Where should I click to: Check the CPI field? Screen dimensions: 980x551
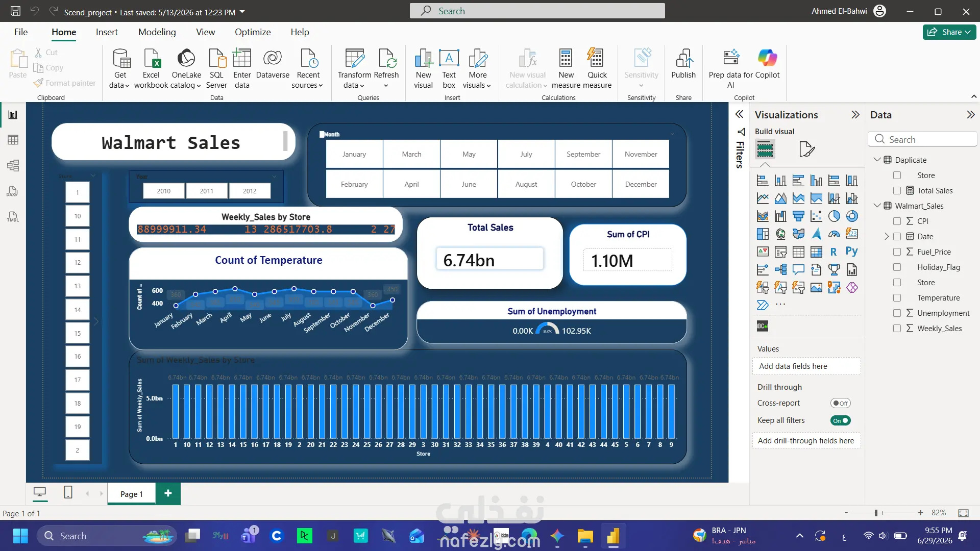[x=897, y=221]
